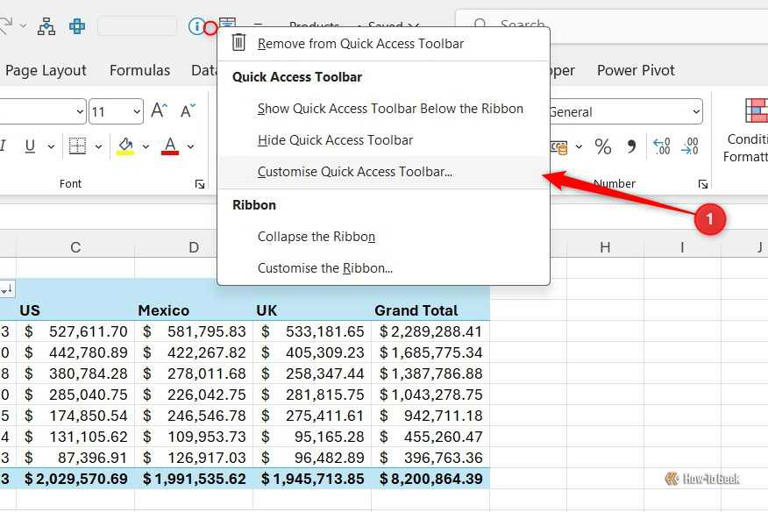Select the column C header

[75, 247]
